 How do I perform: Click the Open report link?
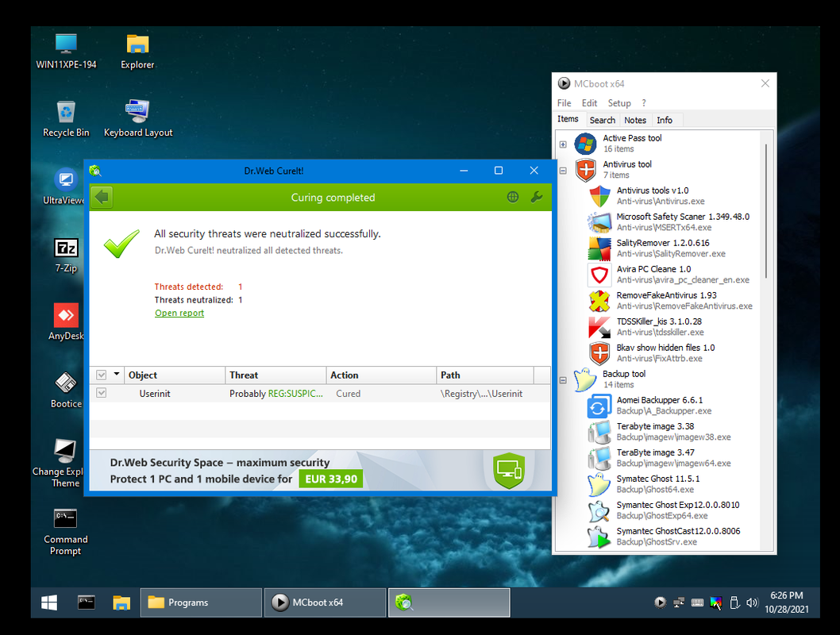[x=179, y=313]
